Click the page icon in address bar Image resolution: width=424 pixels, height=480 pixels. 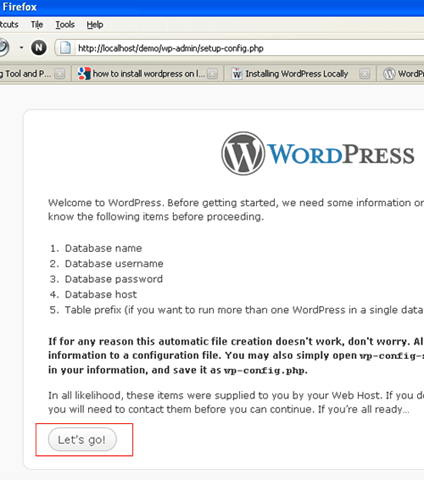point(65,48)
